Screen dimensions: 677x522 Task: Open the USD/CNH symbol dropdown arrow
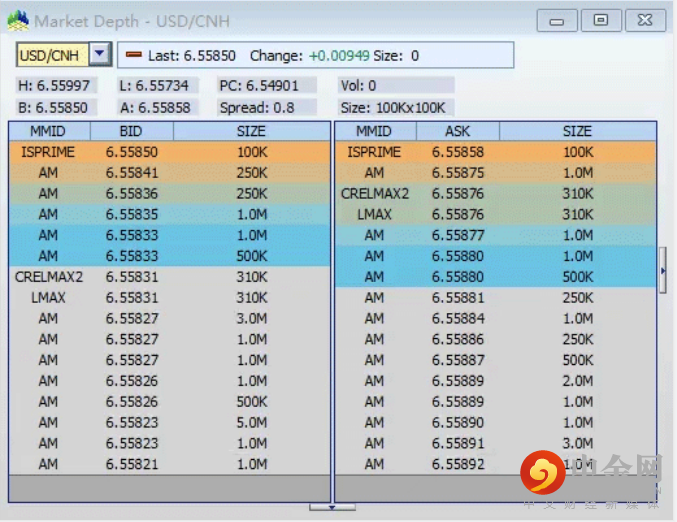click(x=100, y=55)
